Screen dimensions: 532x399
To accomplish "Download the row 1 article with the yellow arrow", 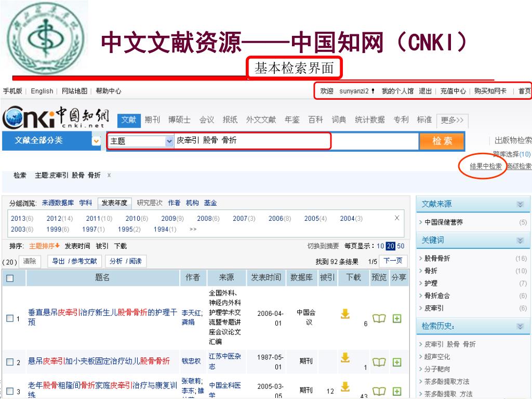I will coord(345,314).
